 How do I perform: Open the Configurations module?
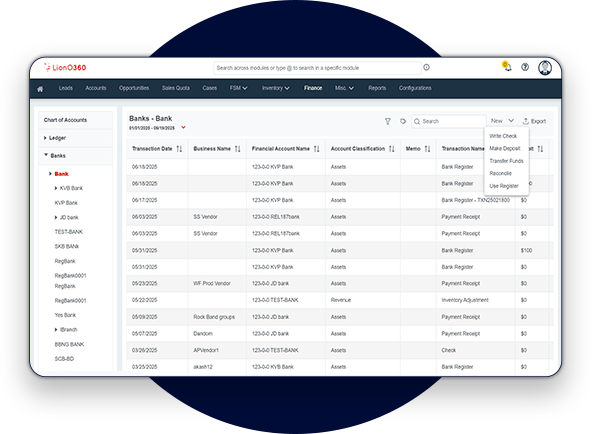click(x=415, y=88)
